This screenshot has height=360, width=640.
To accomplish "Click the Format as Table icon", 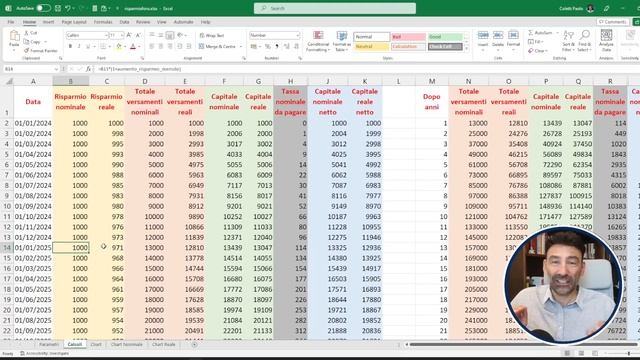I will click(342, 36).
